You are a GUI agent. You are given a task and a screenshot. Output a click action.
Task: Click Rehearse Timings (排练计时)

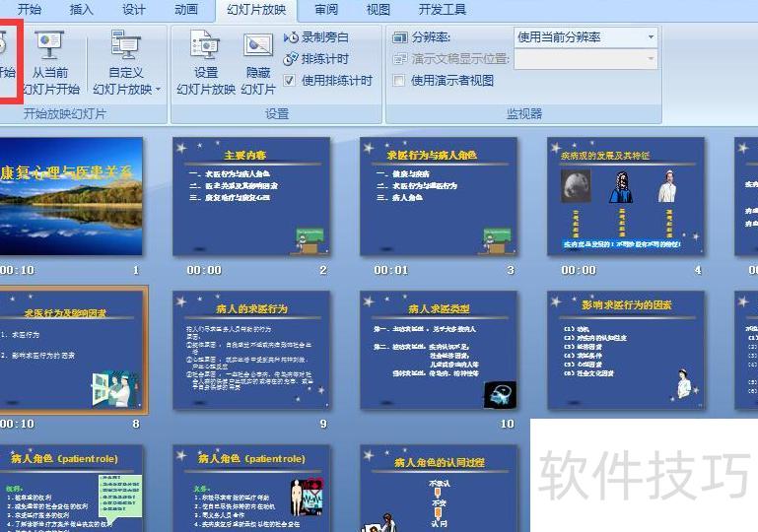(x=316, y=59)
